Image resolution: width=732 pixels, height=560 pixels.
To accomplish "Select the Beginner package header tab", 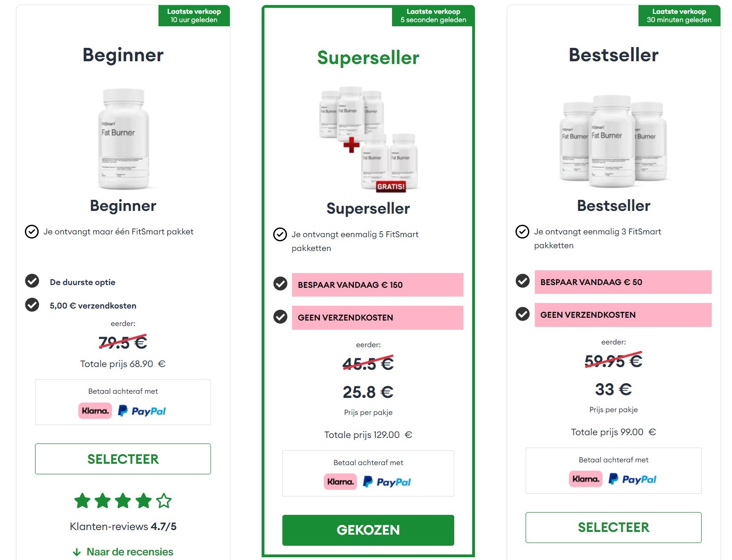I will (123, 55).
